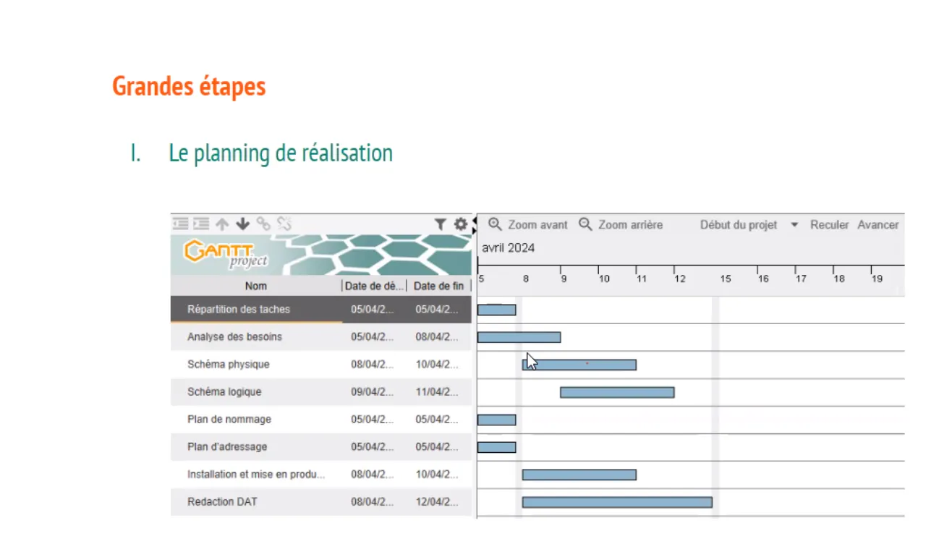Open the task filter funnel icon
952x560 pixels.
pyautogui.click(x=440, y=224)
